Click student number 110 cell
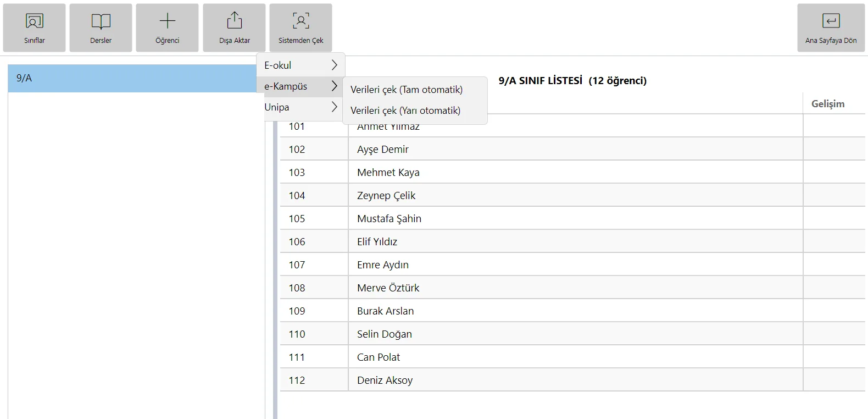Image resolution: width=868 pixels, height=419 pixels. (x=314, y=334)
